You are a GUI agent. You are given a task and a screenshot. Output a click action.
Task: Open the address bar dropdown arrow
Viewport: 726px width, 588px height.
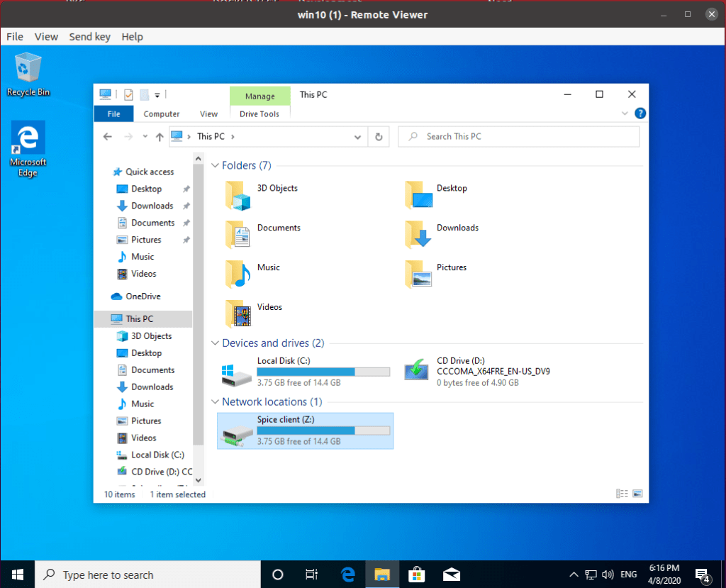click(x=358, y=136)
